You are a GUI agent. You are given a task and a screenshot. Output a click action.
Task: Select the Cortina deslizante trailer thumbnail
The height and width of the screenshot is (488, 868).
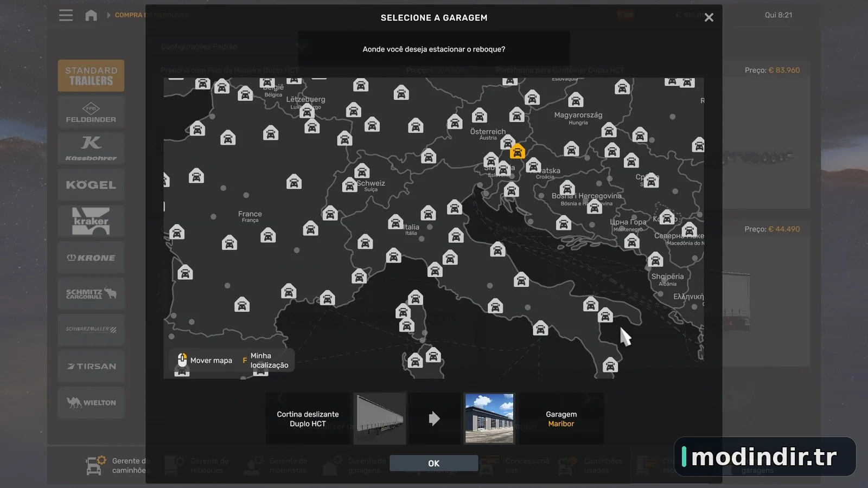(380, 419)
